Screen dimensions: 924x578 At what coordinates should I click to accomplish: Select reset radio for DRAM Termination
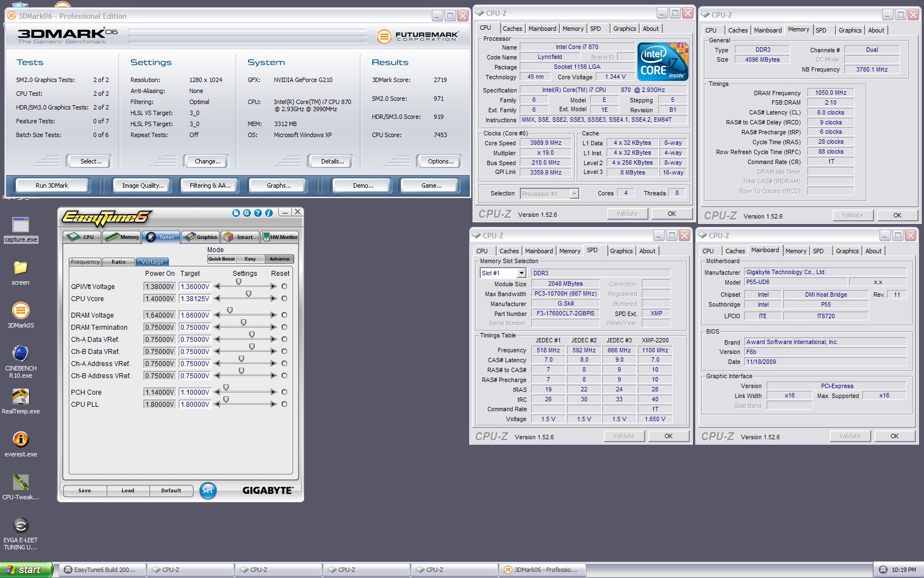(x=284, y=327)
